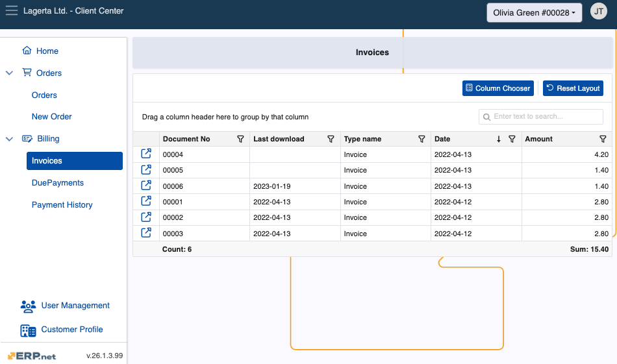Open the JT user avatar
The height and width of the screenshot is (364, 617).
click(x=598, y=12)
